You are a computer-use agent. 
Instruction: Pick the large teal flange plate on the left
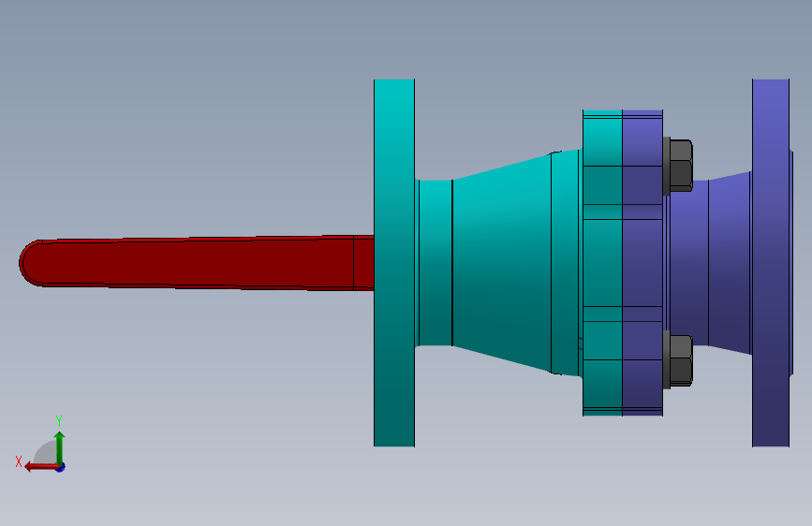(x=394, y=262)
